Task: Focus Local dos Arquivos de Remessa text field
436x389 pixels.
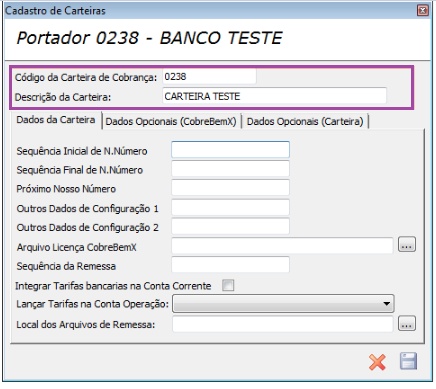Action: tap(283, 324)
